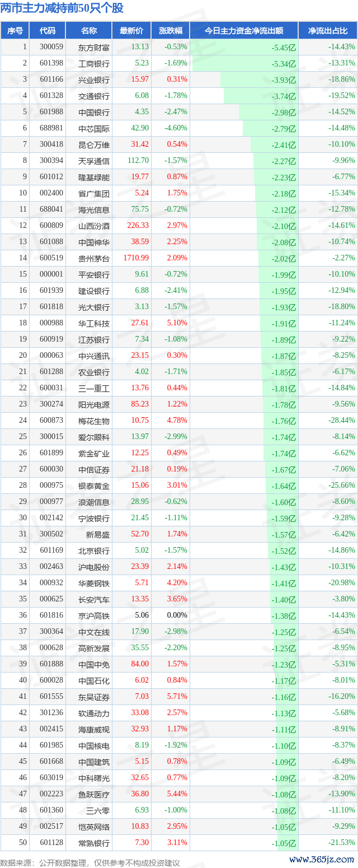358x868 pixels.
Task: Select stock name 昆仑万维
Action: pyautogui.click(x=94, y=145)
